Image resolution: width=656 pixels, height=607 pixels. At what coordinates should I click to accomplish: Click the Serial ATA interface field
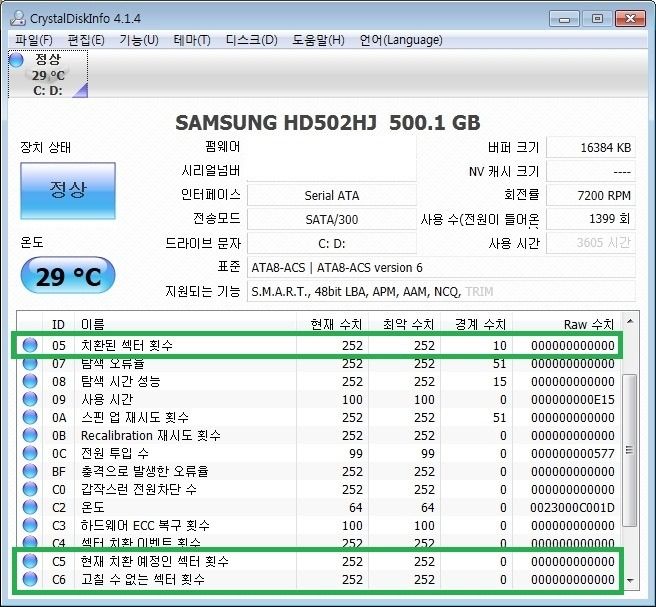(332, 195)
